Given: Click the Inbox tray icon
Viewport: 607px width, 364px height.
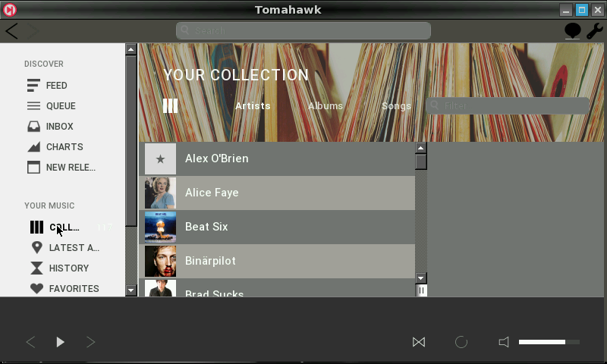Looking at the screenshot, I should click(x=33, y=127).
